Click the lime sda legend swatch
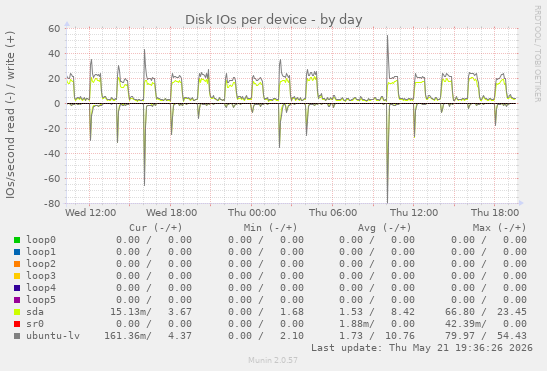Screen dimensions: 547x371 coord(17,312)
